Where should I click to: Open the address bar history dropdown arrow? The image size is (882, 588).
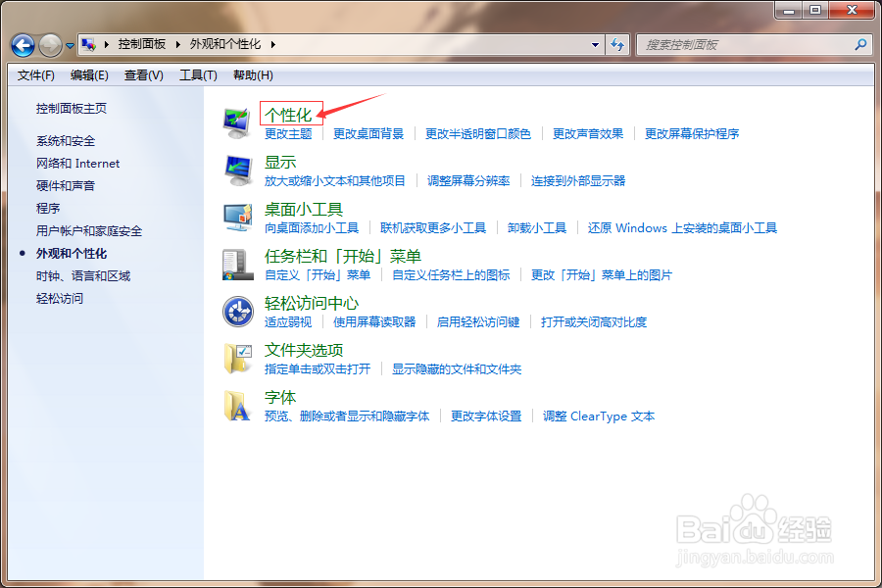click(x=595, y=45)
